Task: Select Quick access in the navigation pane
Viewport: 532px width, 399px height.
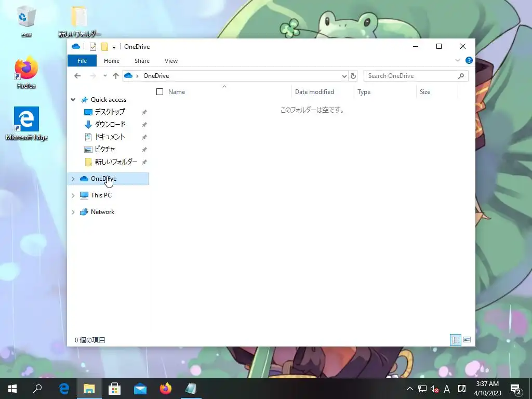Action: pyautogui.click(x=108, y=100)
